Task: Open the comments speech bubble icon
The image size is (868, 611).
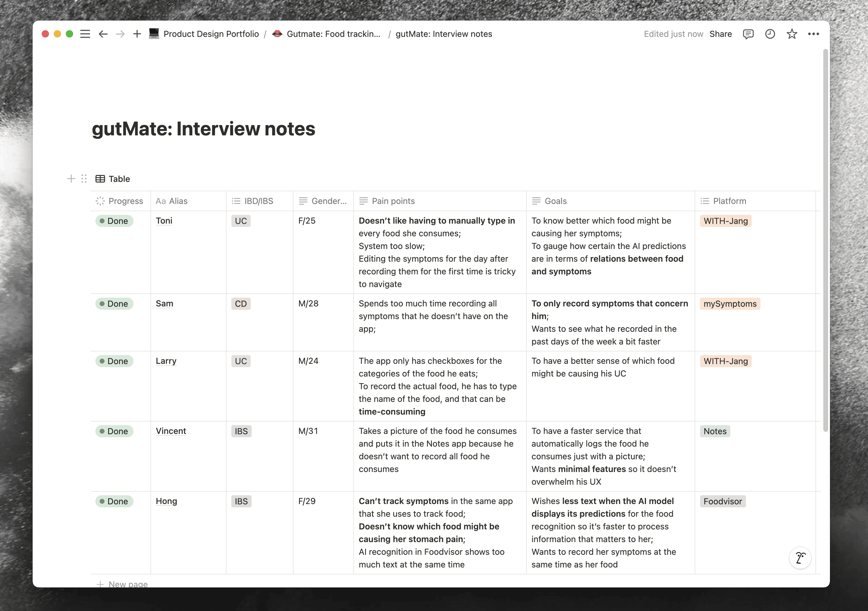Action: pos(748,34)
